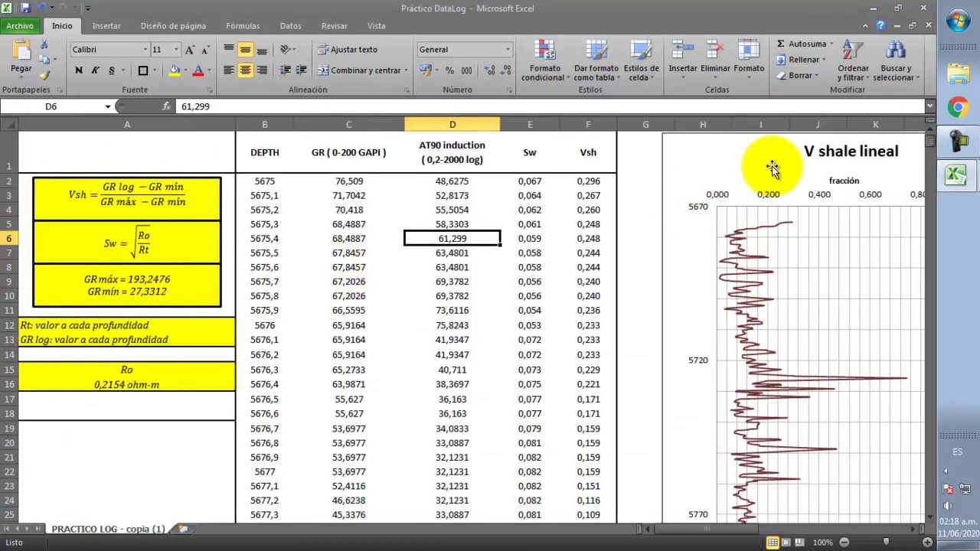Screen dimensions: 980x551
Task: Open the font size 11 dropdown
Action: (x=176, y=50)
